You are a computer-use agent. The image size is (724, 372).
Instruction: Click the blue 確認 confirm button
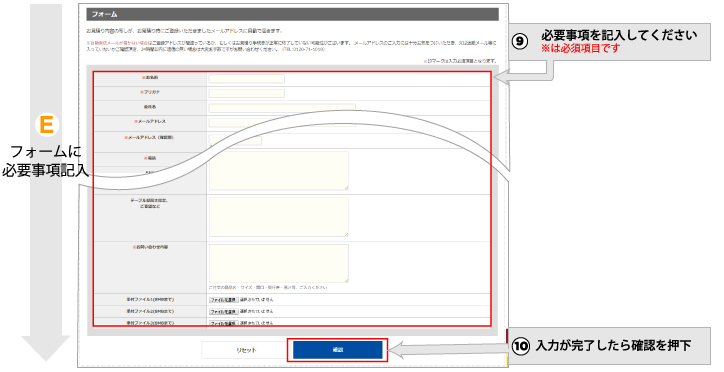coord(338,350)
